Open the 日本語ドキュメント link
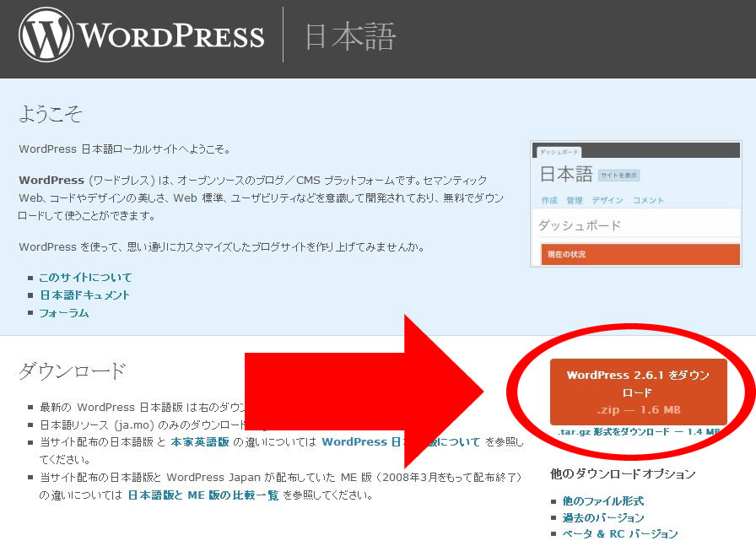The image size is (756, 557). tap(84, 295)
